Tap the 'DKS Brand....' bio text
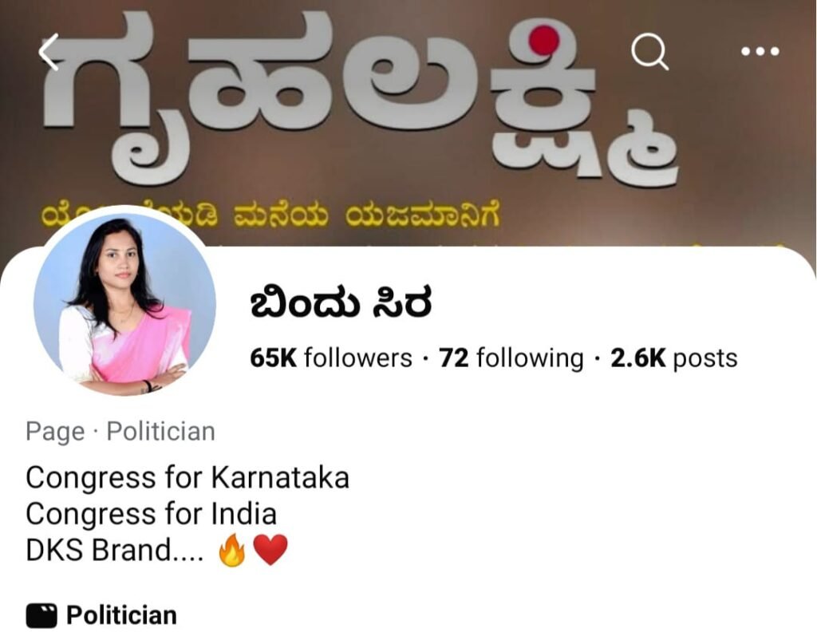Image resolution: width=817 pixels, height=644 pixels. (115, 550)
